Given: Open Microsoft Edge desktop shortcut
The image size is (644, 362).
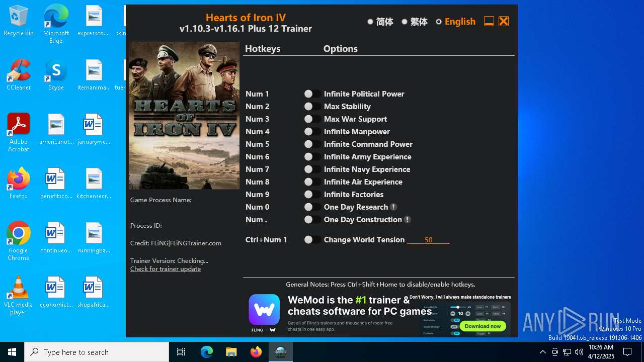Looking at the screenshot, I should point(56,24).
